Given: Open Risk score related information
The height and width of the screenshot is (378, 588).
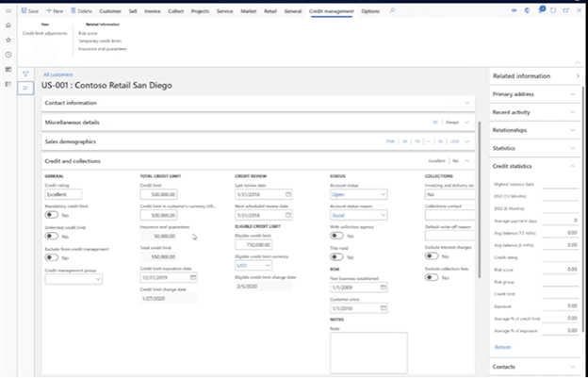Looking at the screenshot, I should (88, 33).
